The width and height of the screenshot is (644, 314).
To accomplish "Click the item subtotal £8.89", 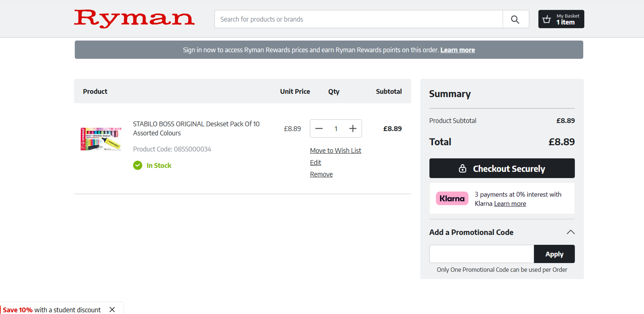I will [392, 129].
